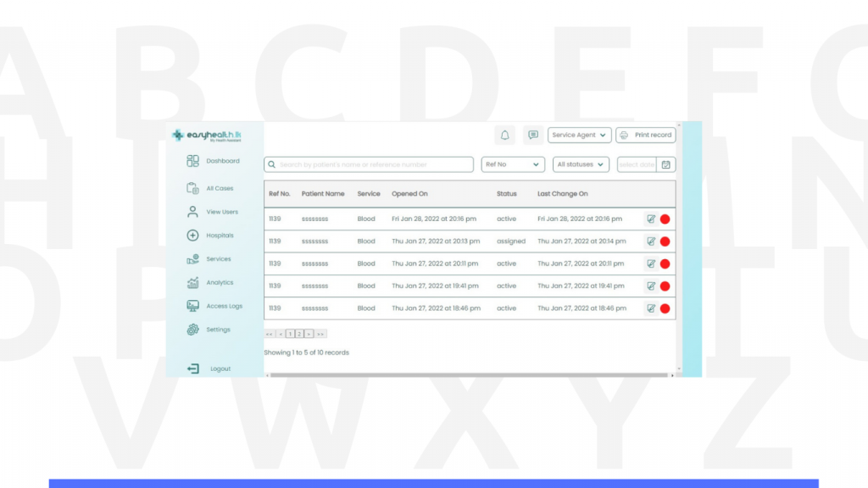Go to page 2 of the records
The height and width of the screenshot is (488, 868).
point(299,334)
